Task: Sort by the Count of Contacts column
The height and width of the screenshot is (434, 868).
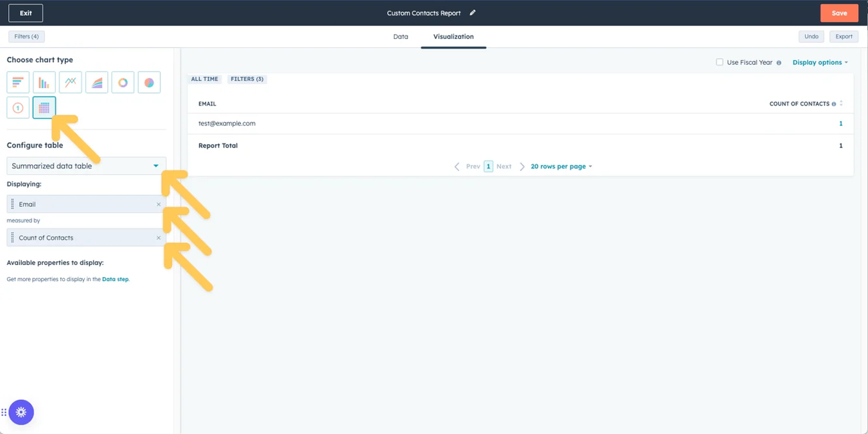Action: coord(840,103)
